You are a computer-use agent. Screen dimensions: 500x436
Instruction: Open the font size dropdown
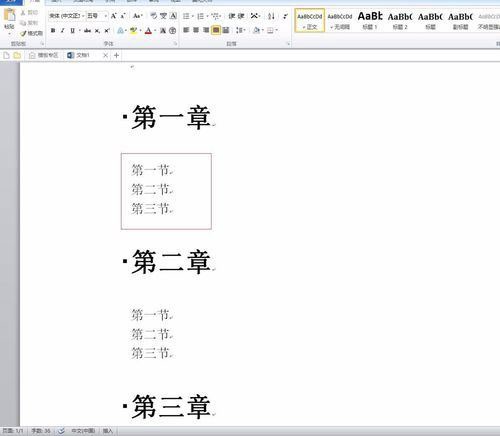tap(97, 16)
